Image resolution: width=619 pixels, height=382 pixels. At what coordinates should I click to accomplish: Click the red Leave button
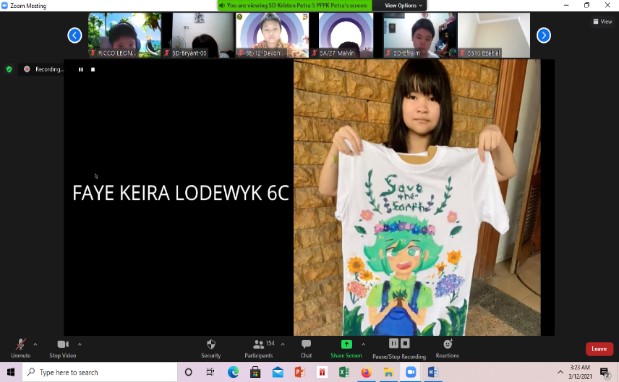tap(599, 349)
